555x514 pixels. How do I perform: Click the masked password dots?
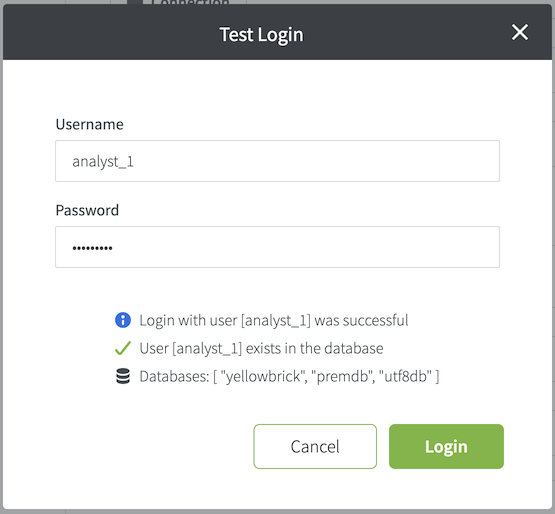92,248
